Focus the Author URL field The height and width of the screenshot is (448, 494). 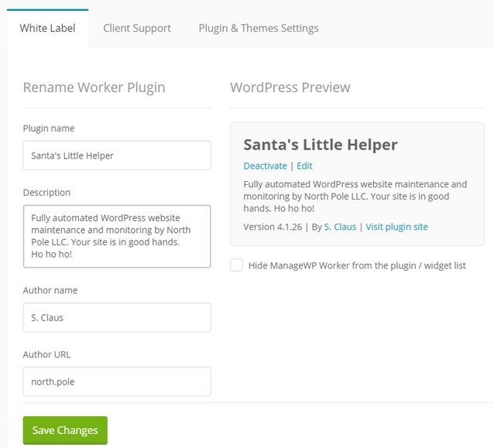pos(117,381)
